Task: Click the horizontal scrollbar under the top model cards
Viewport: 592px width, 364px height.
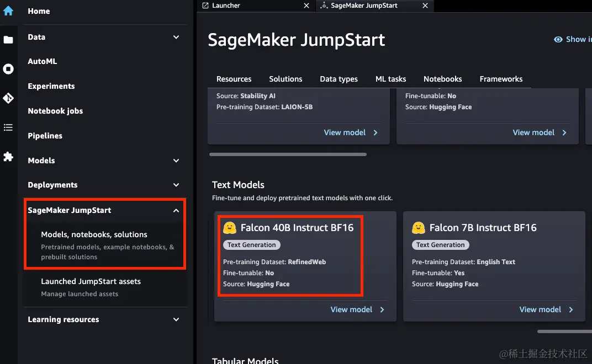Action: 287,154
